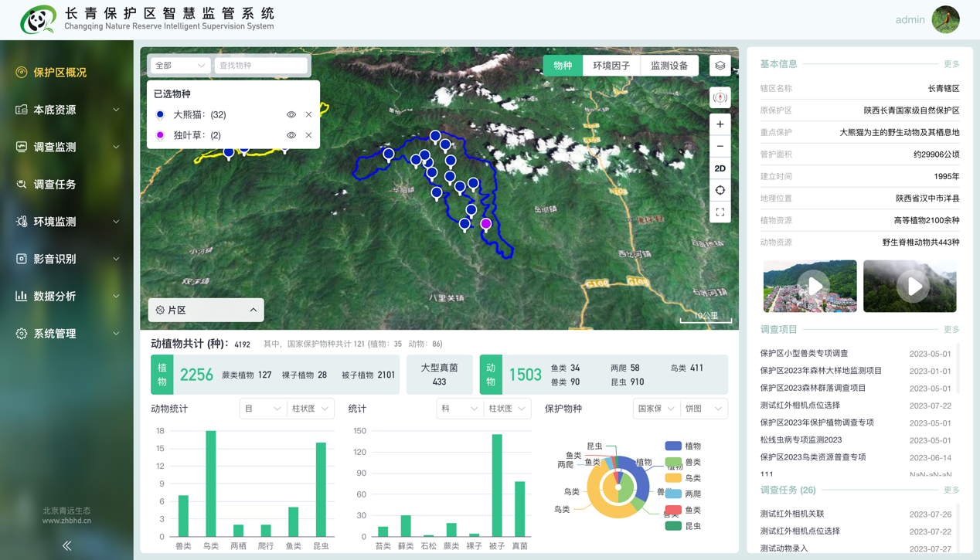Open 更多 link beside 基本信息
The image size is (980, 560).
pos(951,64)
